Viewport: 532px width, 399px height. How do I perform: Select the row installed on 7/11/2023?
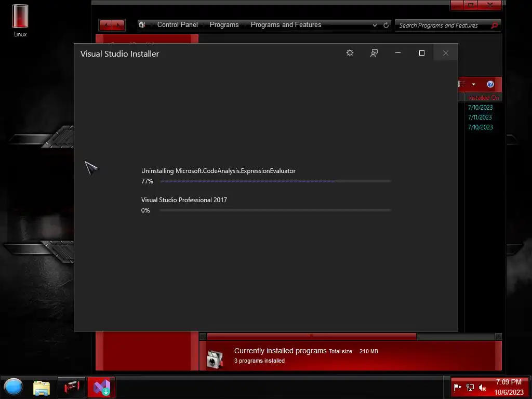(480, 117)
